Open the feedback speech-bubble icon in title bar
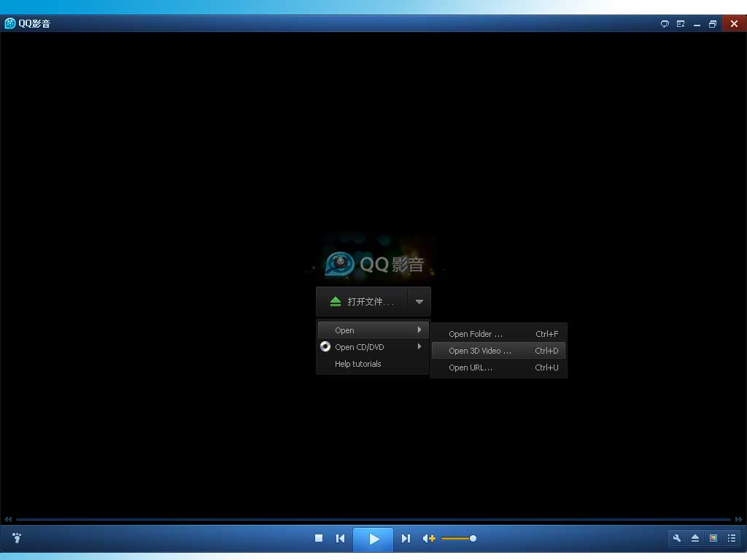747x560 pixels. [x=665, y=24]
